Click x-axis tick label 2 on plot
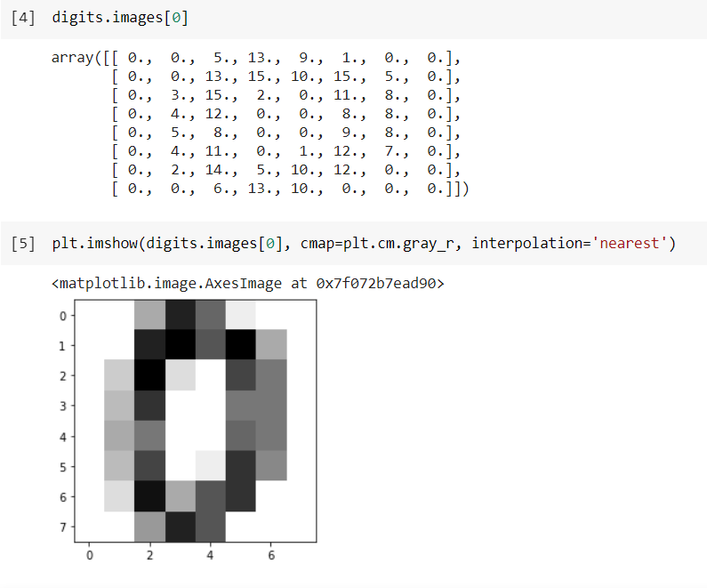 [x=149, y=555]
